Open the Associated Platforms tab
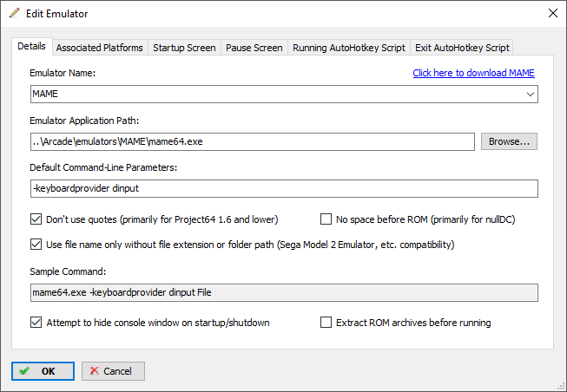This screenshot has width=567, height=392. (x=100, y=48)
